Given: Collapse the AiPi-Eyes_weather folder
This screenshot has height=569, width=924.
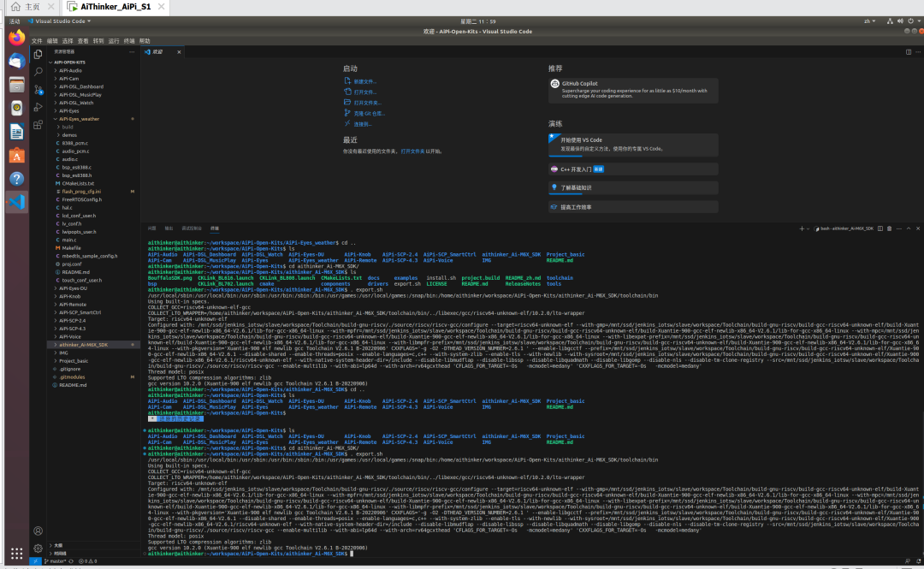Looking at the screenshot, I should 79,119.
